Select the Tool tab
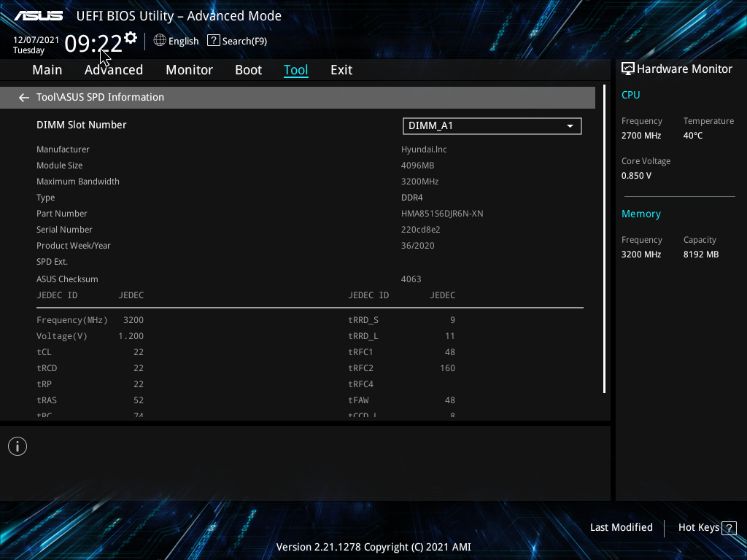 296,70
